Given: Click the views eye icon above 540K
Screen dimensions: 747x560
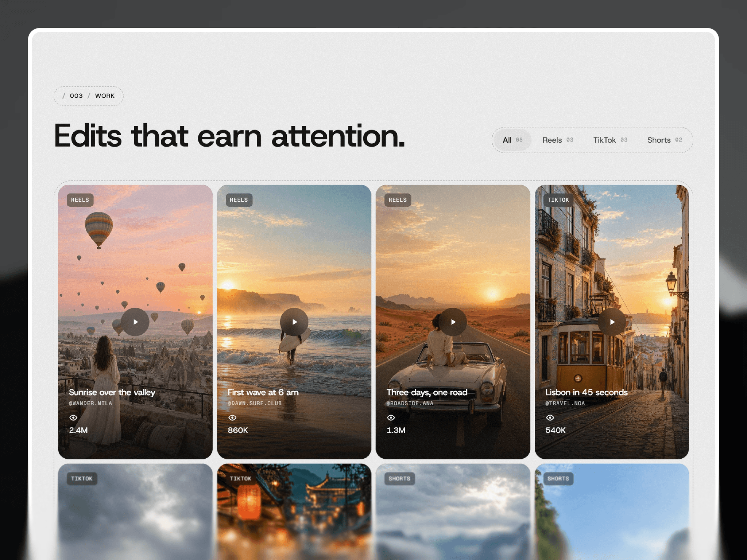Looking at the screenshot, I should pyautogui.click(x=550, y=417).
